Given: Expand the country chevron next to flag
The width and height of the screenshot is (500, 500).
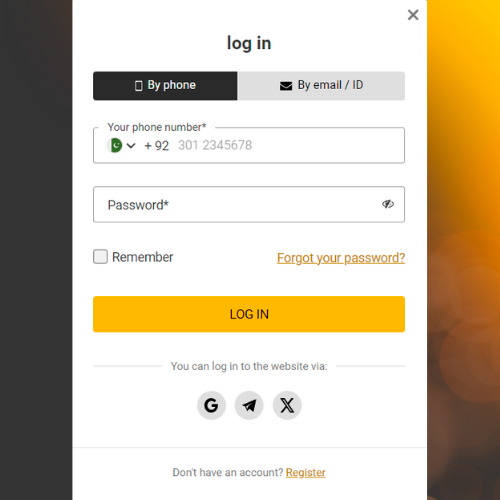Looking at the screenshot, I should coord(131,146).
